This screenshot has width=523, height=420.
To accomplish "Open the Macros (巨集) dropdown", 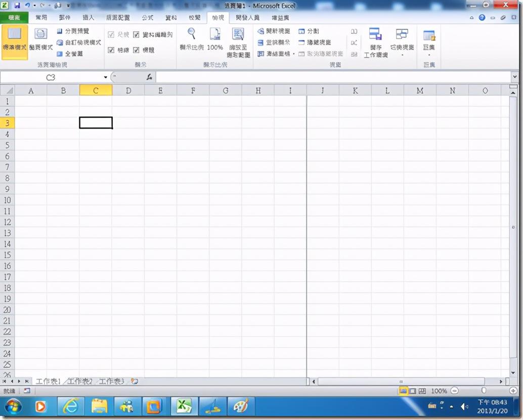I will point(429,43).
